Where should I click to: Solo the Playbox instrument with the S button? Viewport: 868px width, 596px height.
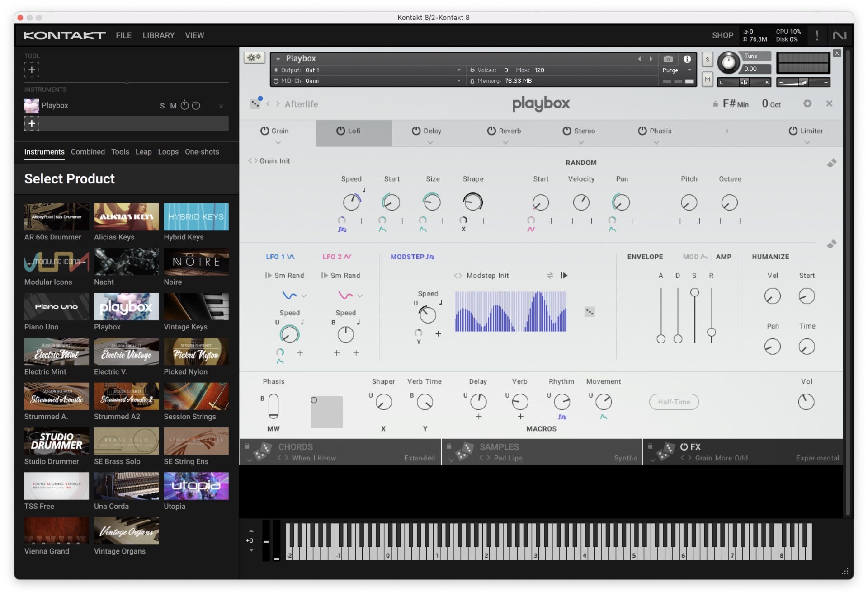161,105
